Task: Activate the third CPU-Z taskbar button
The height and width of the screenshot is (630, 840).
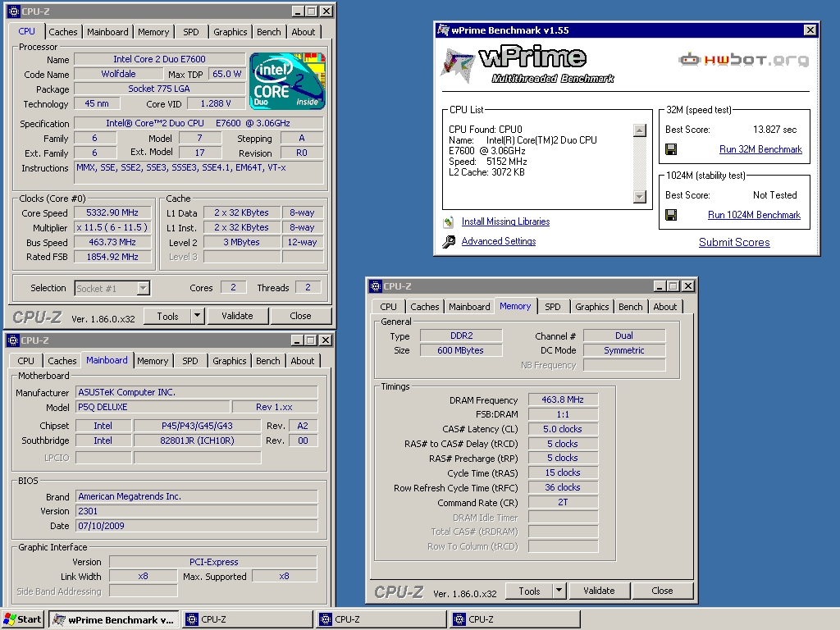Action: 515,620
